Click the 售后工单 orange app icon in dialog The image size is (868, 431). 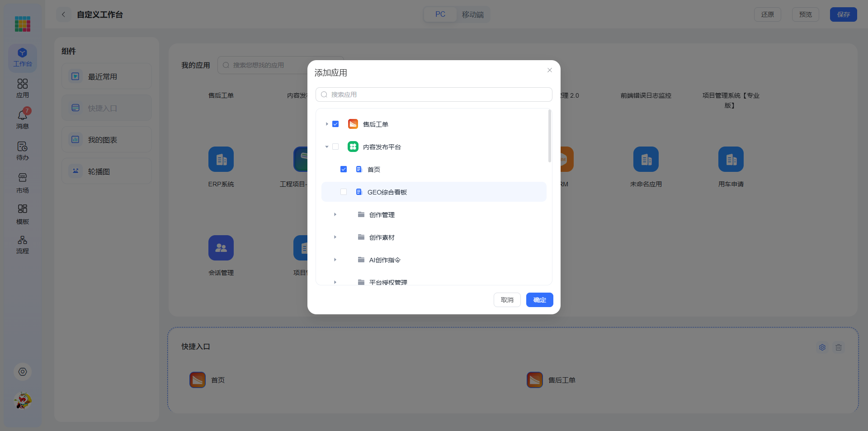tap(353, 124)
